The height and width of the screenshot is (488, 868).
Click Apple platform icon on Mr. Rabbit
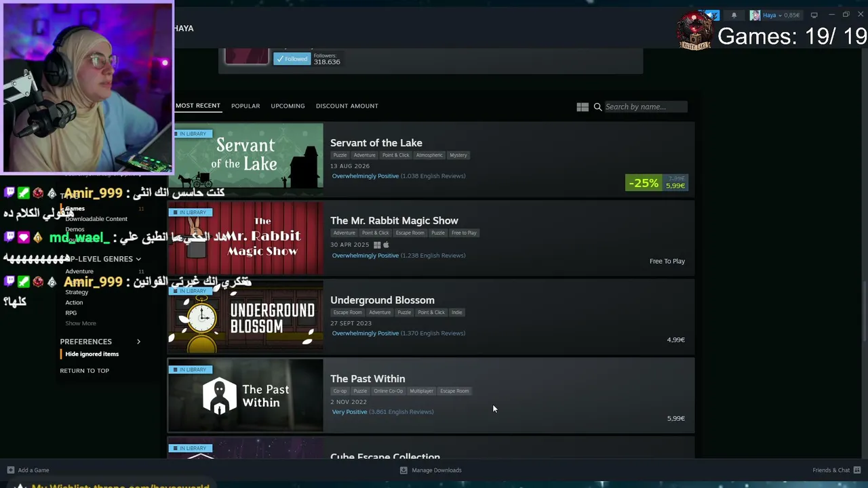[386, 245]
